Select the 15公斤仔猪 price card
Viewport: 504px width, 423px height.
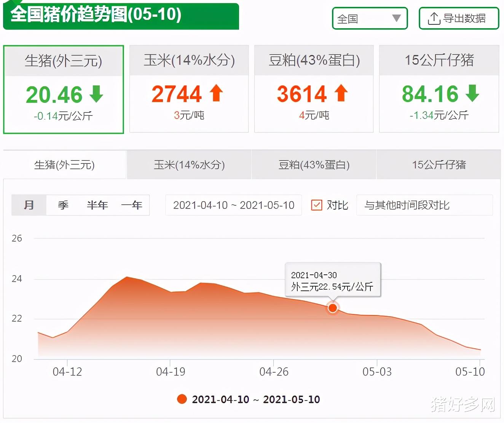(439, 89)
